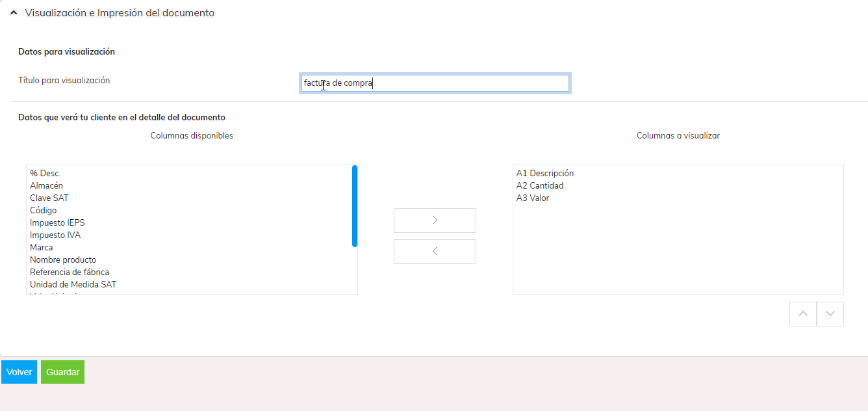Viewport: 868px width, 411px height.
Task: Collapse the Visualización e Impresión section chevron
Action: click(x=14, y=13)
